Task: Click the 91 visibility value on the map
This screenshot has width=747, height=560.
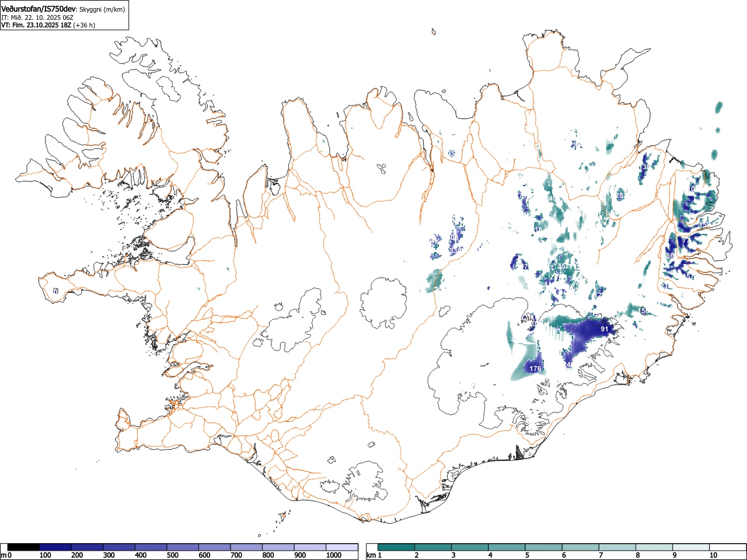Action: click(x=605, y=329)
